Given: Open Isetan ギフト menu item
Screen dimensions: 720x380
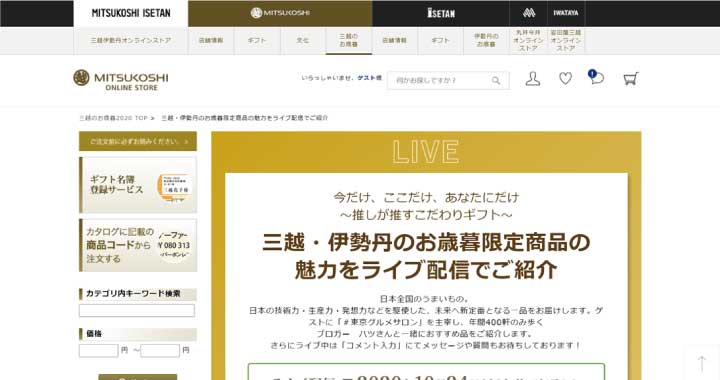Looking at the screenshot, I should coord(440,40).
